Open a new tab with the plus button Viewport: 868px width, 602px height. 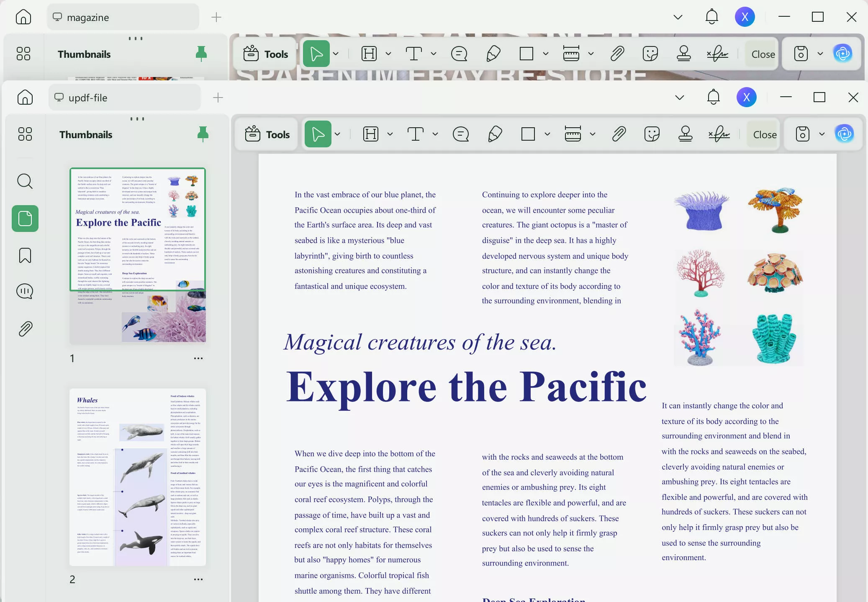[217, 98]
